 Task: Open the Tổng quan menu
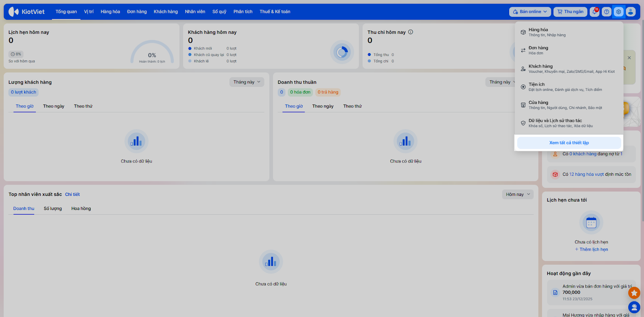(66, 12)
